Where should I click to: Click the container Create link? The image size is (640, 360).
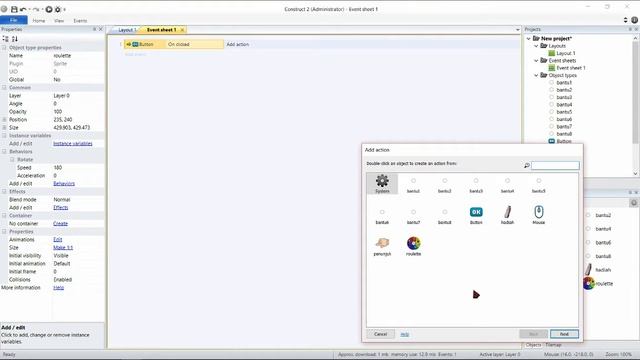coord(60,224)
